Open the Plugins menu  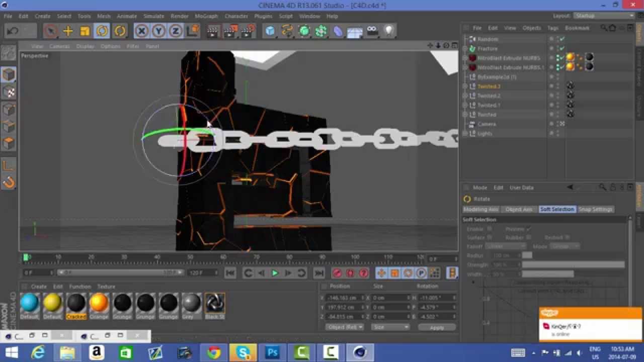(263, 16)
